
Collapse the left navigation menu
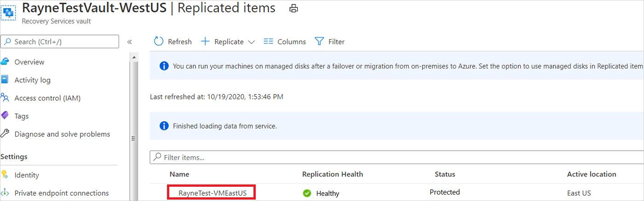(x=129, y=41)
